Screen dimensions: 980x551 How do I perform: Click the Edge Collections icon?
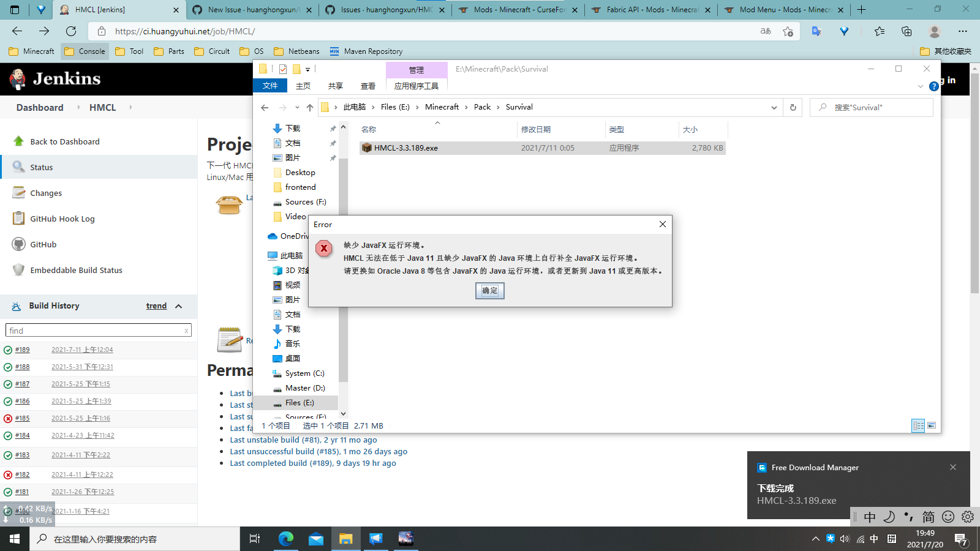(x=908, y=31)
